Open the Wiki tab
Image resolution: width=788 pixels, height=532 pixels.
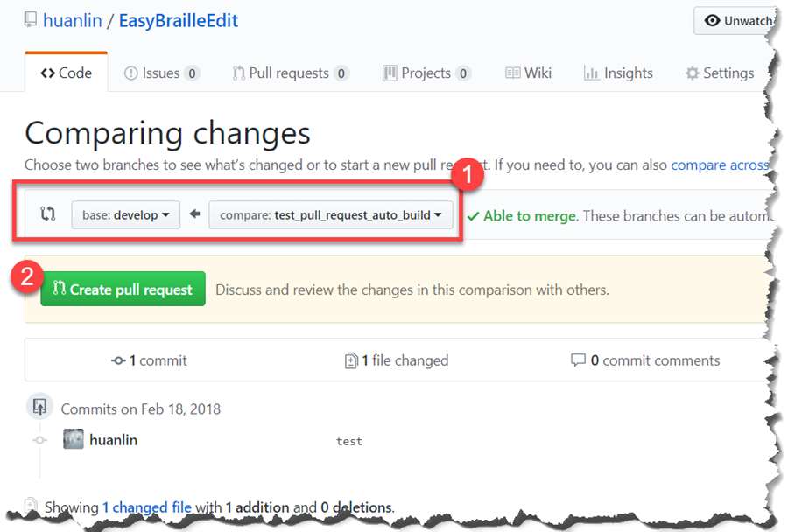point(528,73)
